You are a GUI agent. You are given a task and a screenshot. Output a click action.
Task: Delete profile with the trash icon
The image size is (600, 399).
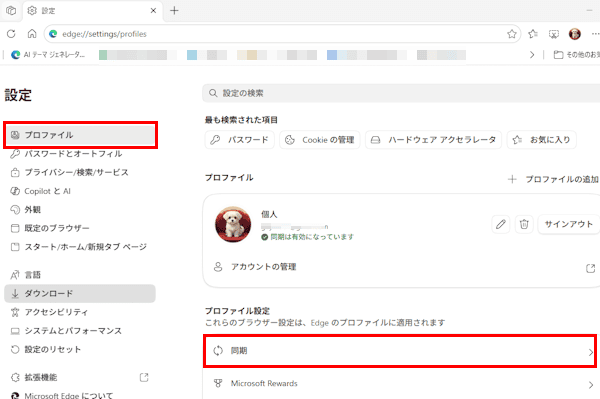[x=524, y=224]
